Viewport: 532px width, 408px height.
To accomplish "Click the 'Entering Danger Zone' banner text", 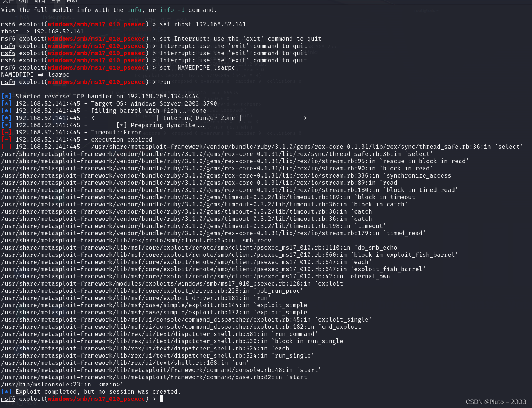I will point(199,118).
